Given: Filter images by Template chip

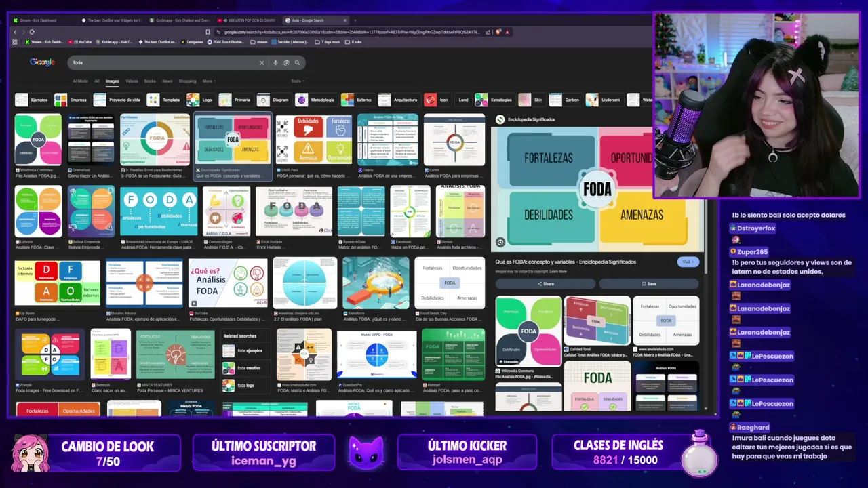Looking at the screenshot, I should (164, 100).
